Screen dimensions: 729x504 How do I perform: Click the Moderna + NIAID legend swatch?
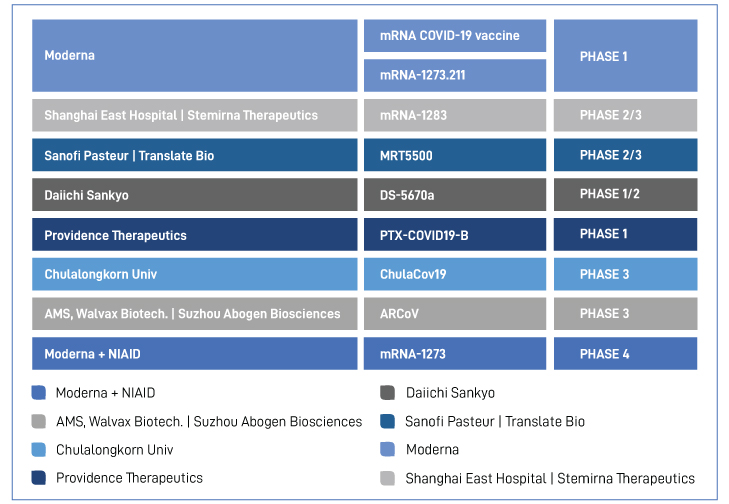click(39, 392)
